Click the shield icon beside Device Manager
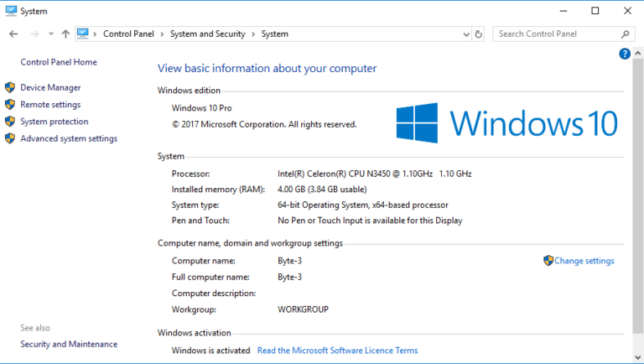Viewport: 644px width, 364px height. tap(10, 87)
